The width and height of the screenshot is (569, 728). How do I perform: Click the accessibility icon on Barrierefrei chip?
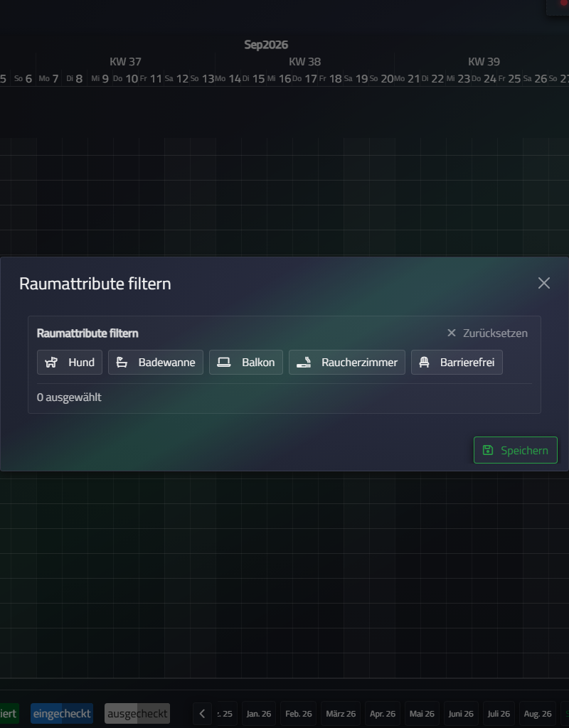coord(424,362)
